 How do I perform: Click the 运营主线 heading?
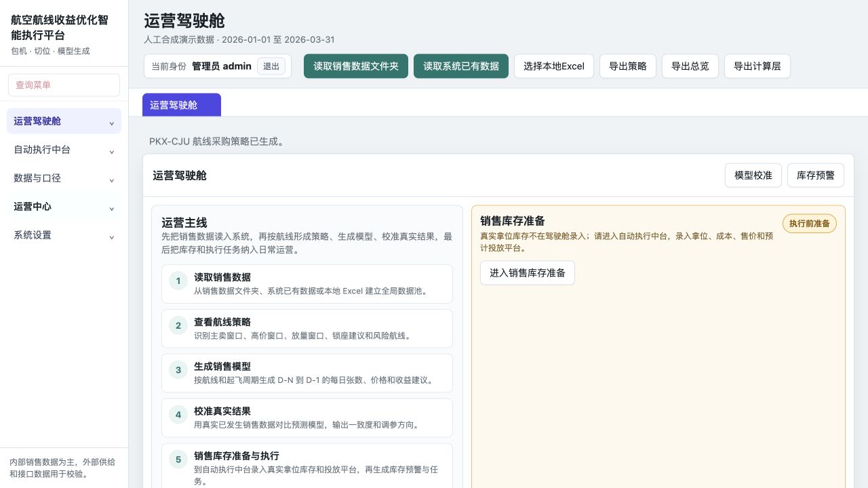tap(184, 222)
